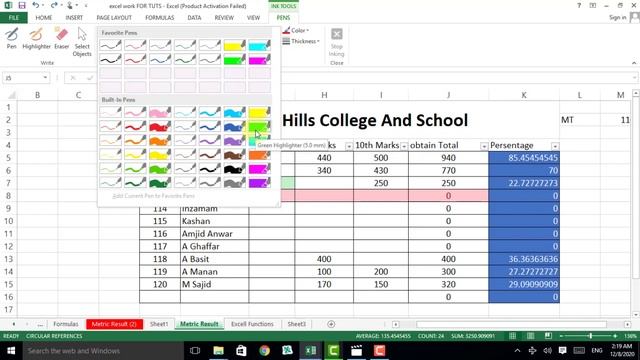Click Sign in link

[618, 18]
